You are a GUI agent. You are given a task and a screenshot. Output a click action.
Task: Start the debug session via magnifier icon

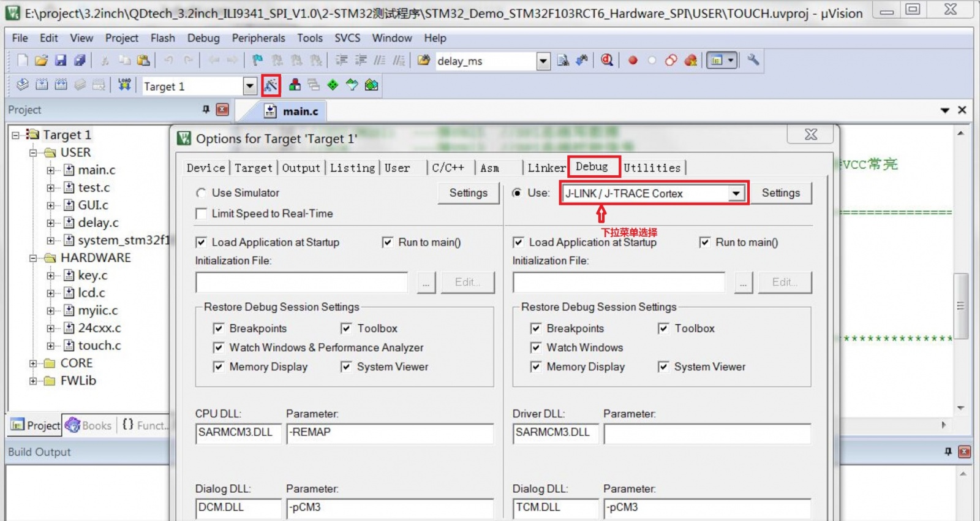(x=606, y=60)
